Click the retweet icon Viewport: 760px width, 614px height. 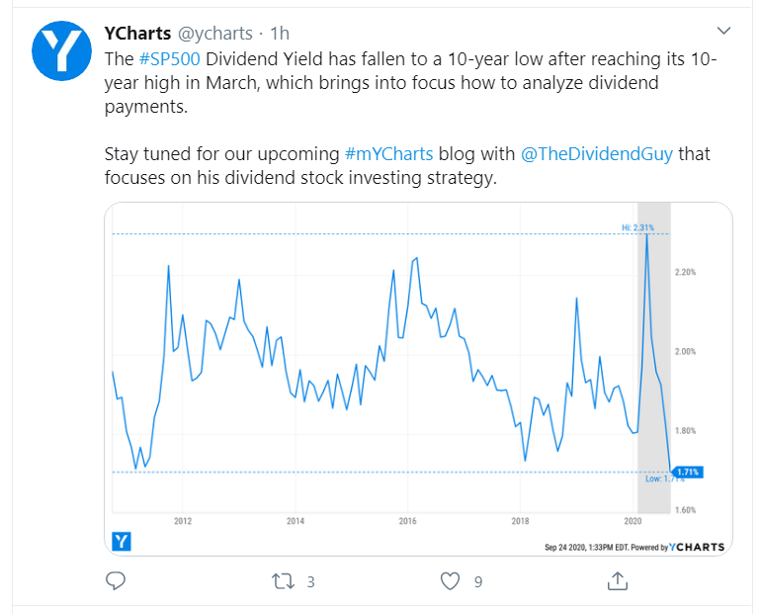pyautogui.click(x=282, y=580)
